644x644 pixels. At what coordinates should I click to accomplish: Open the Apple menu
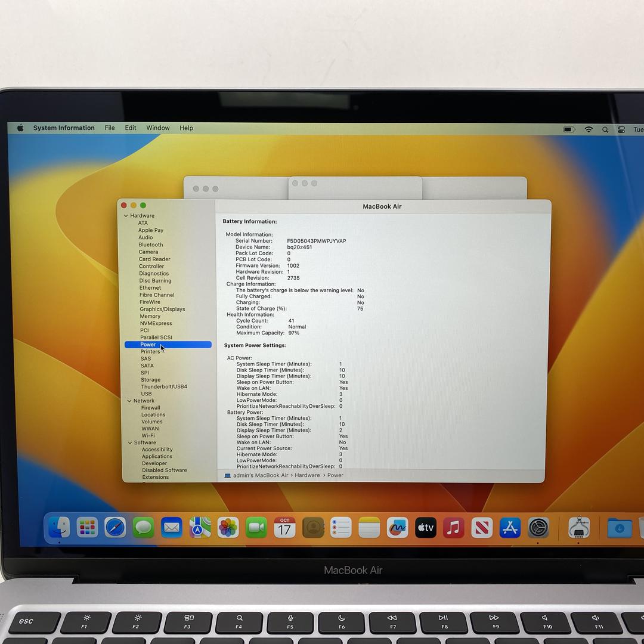pyautogui.click(x=20, y=128)
